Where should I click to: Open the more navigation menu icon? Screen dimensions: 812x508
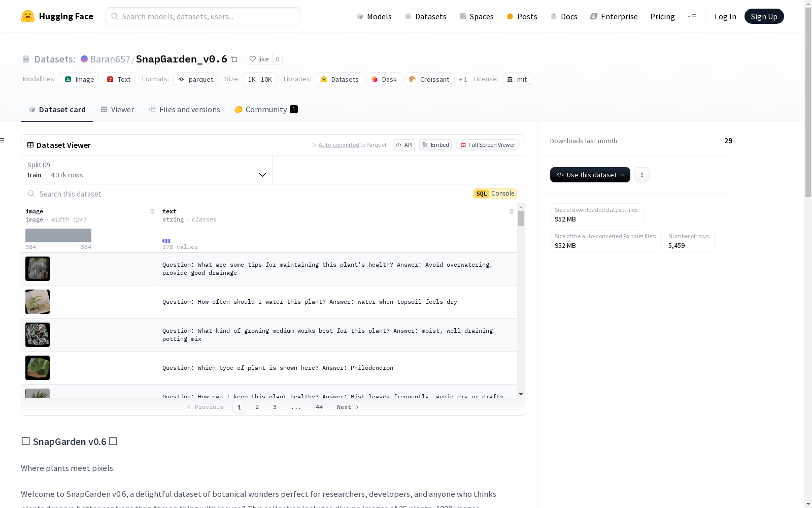click(x=692, y=16)
